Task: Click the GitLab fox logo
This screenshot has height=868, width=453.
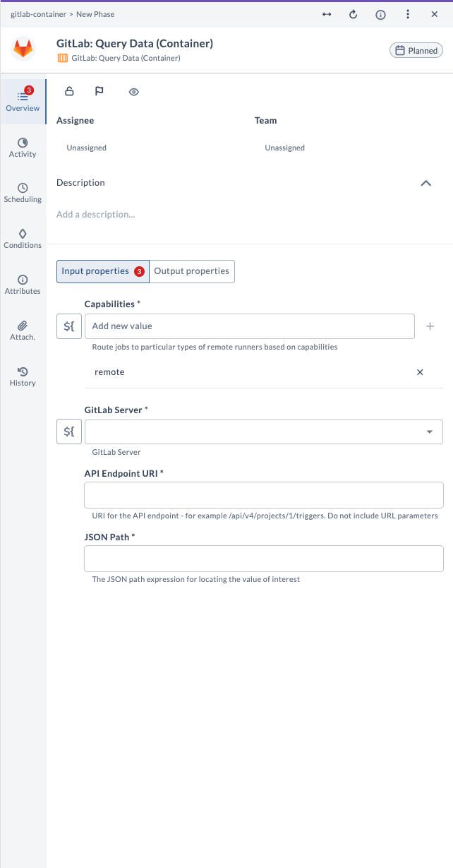Action: (24, 49)
